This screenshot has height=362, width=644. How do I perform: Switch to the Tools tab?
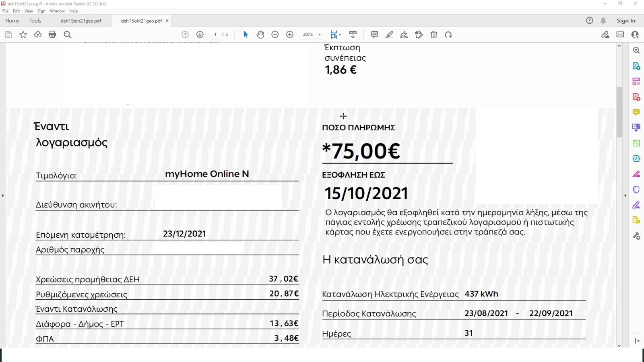click(x=35, y=21)
